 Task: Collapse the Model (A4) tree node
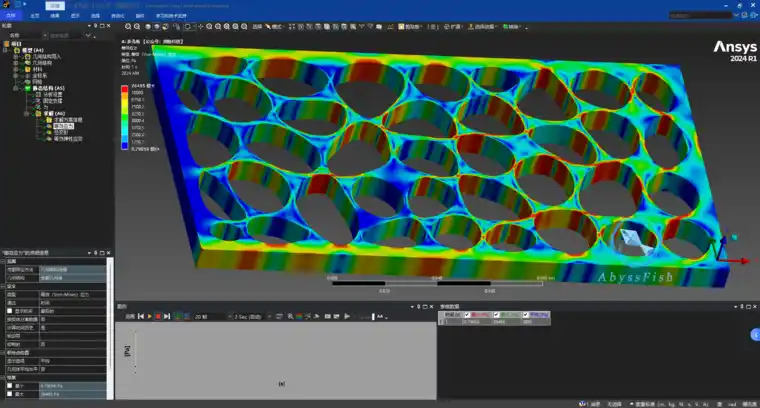click(x=6, y=50)
